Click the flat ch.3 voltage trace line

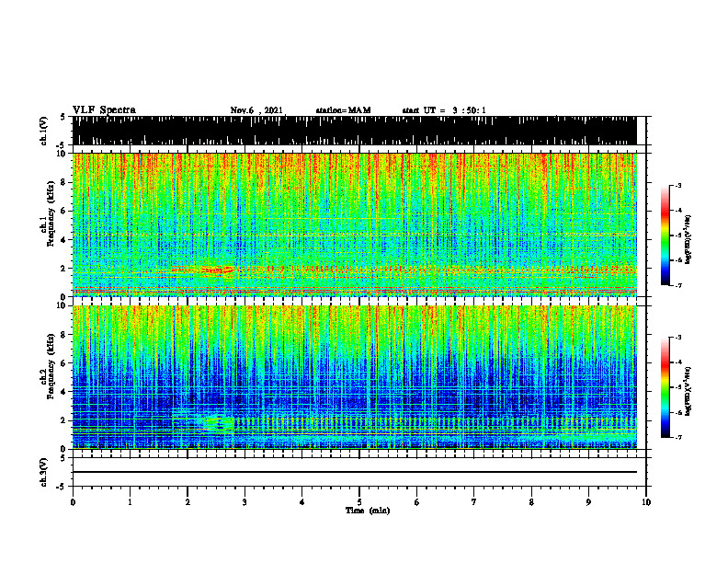(354, 472)
